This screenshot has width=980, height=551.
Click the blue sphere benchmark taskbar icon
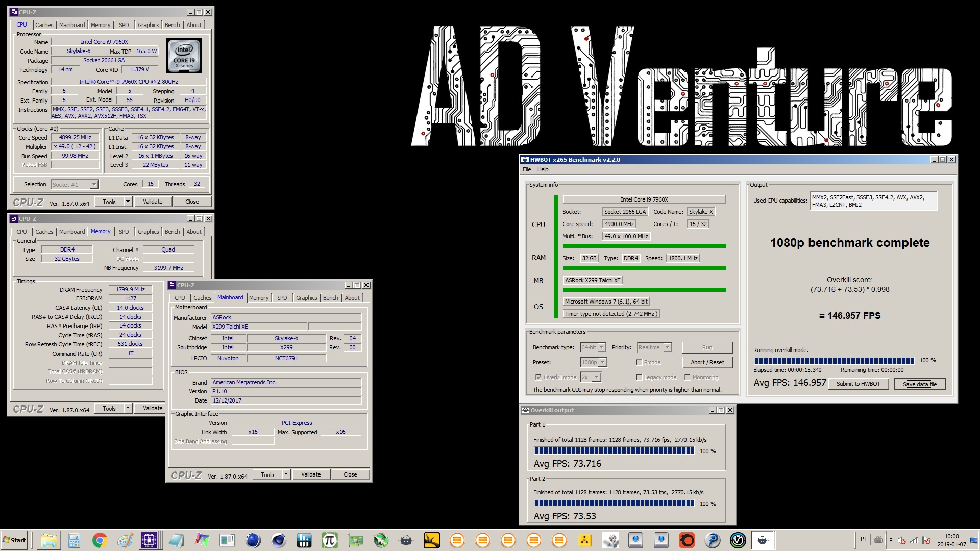(x=253, y=540)
